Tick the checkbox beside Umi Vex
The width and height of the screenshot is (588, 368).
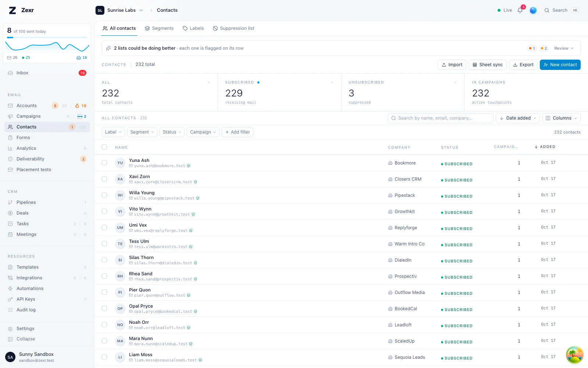point(104,227)
